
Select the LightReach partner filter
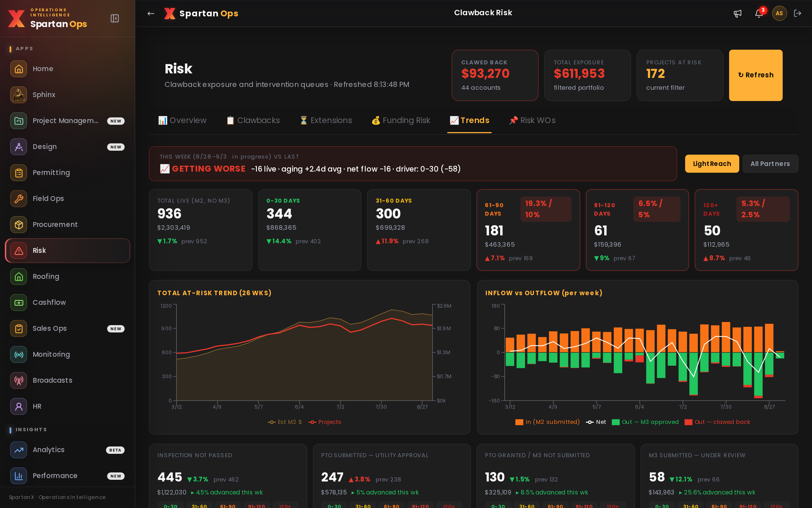[x=712, y=164]
